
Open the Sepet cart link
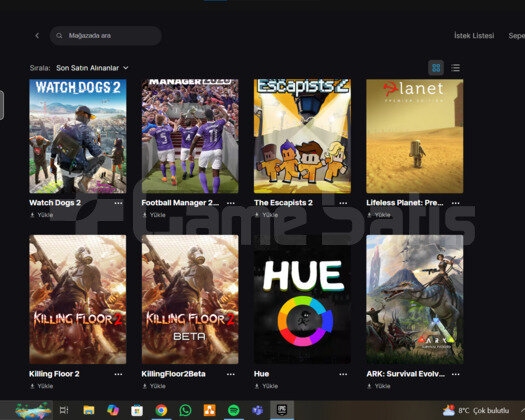(517, 36)
